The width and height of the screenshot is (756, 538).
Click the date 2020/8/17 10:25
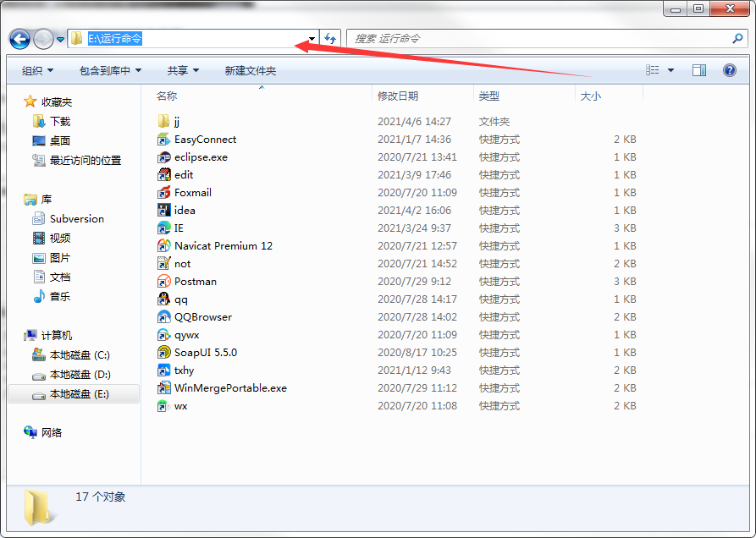click(417, 353)
